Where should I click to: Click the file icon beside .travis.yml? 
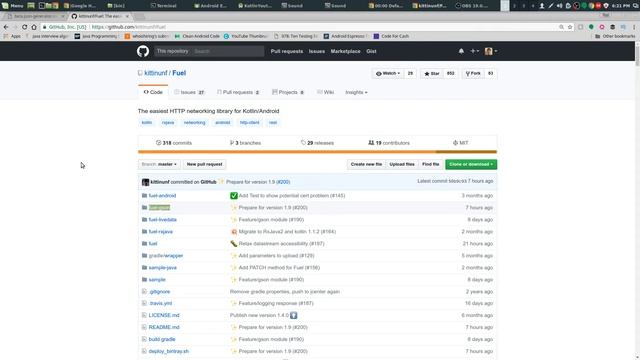point(144,303)
